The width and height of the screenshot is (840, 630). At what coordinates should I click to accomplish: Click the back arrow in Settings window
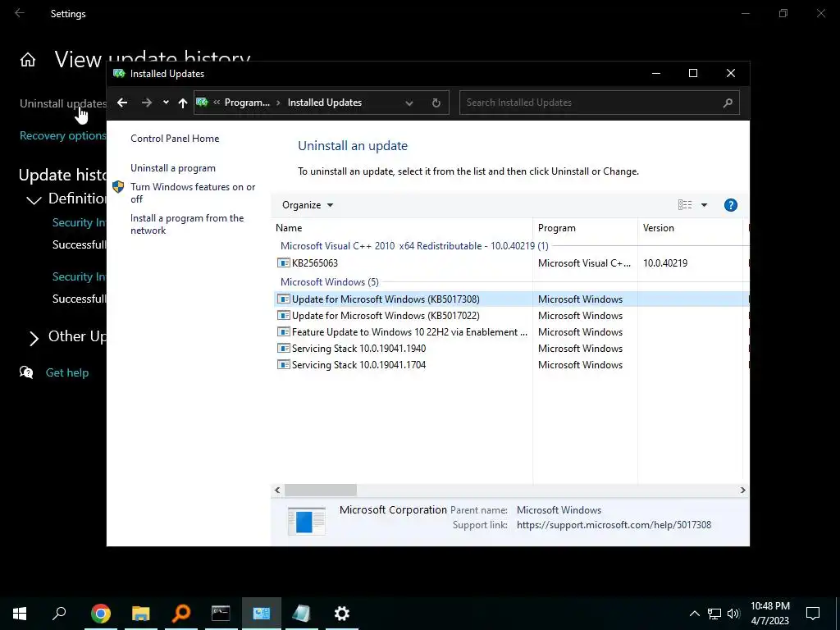pyautogui.click(x=20, y=13)
